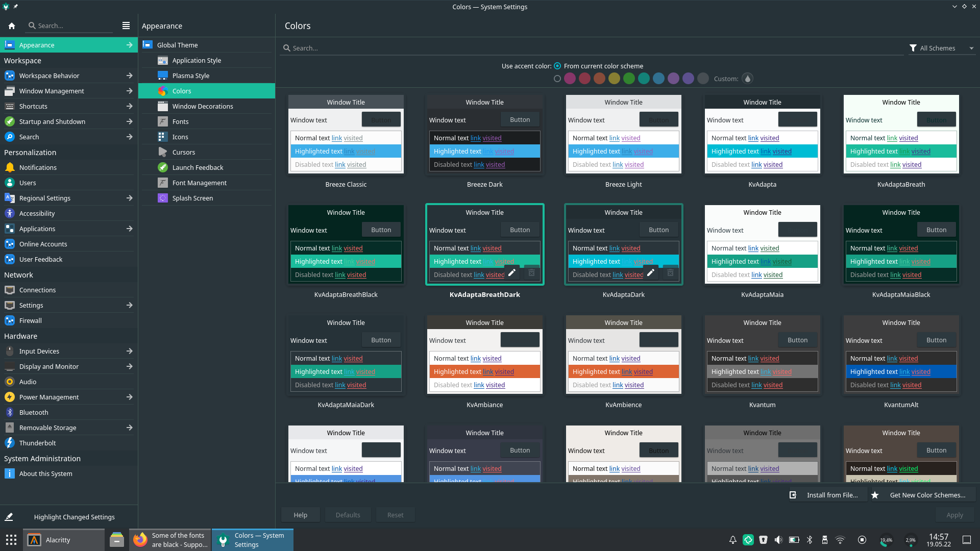
Task: Open Accessibility settings
Action: pos(69,213)
